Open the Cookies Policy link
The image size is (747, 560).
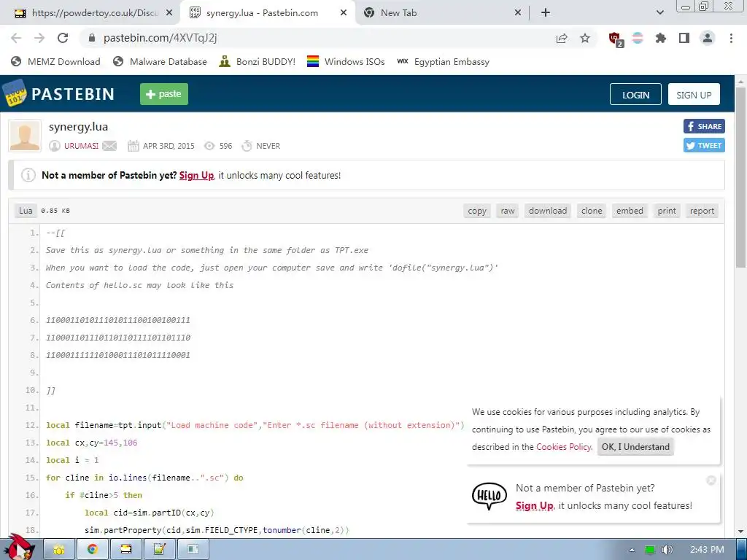(x=564, y=447)
